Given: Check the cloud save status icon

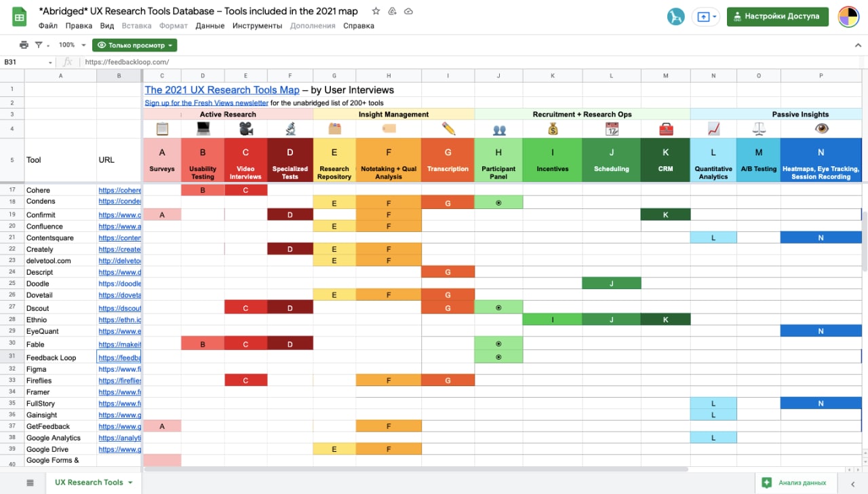Looking at the screenshot, I should click(408, 12).
